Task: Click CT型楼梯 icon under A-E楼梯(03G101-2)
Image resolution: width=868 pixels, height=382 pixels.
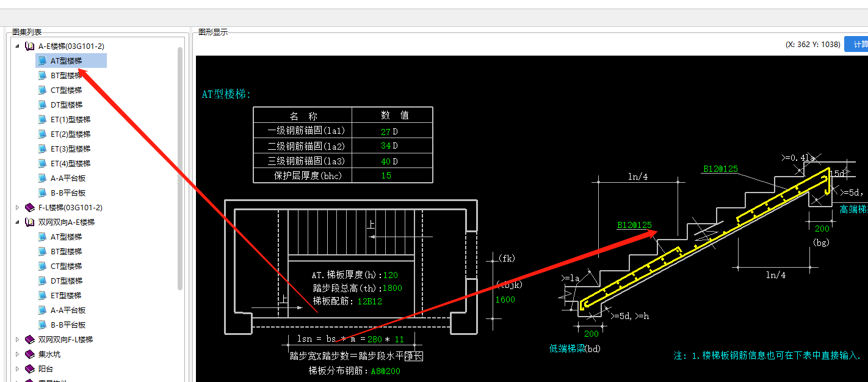Action: tap(42, 90)
